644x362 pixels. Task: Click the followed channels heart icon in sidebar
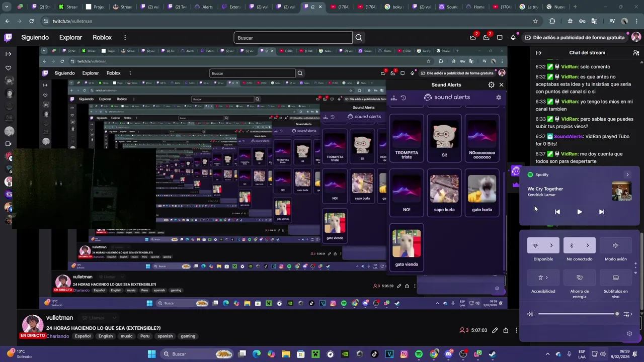coord(8,68)
